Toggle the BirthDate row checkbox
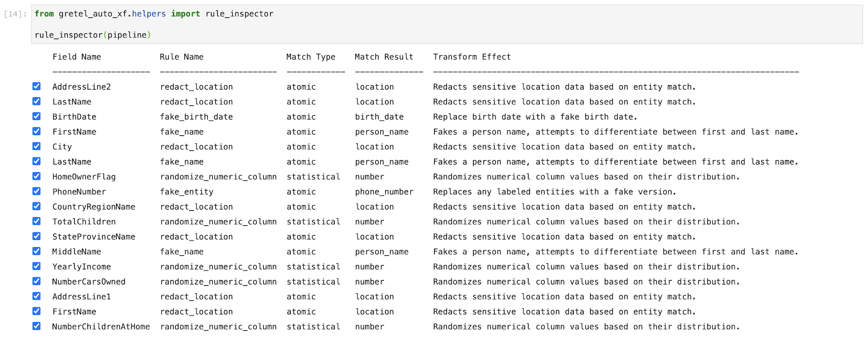This screenshot has height=341, width=868. [36, 116]
